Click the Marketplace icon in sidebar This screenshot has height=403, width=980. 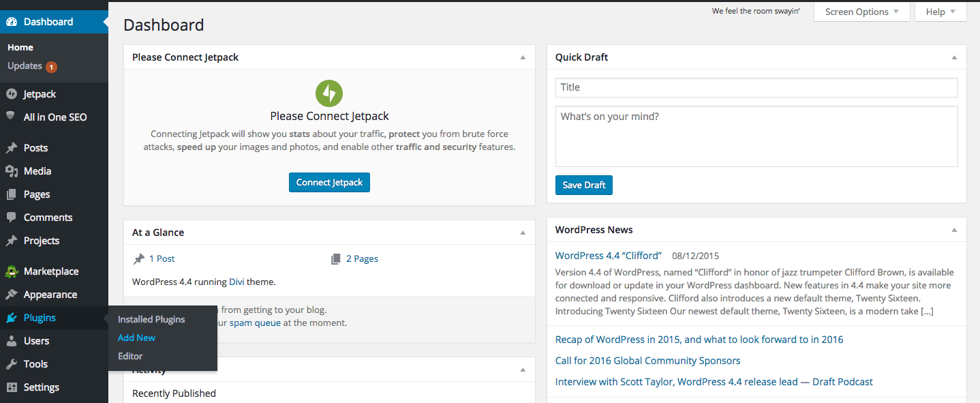click(x=11, y=271)
